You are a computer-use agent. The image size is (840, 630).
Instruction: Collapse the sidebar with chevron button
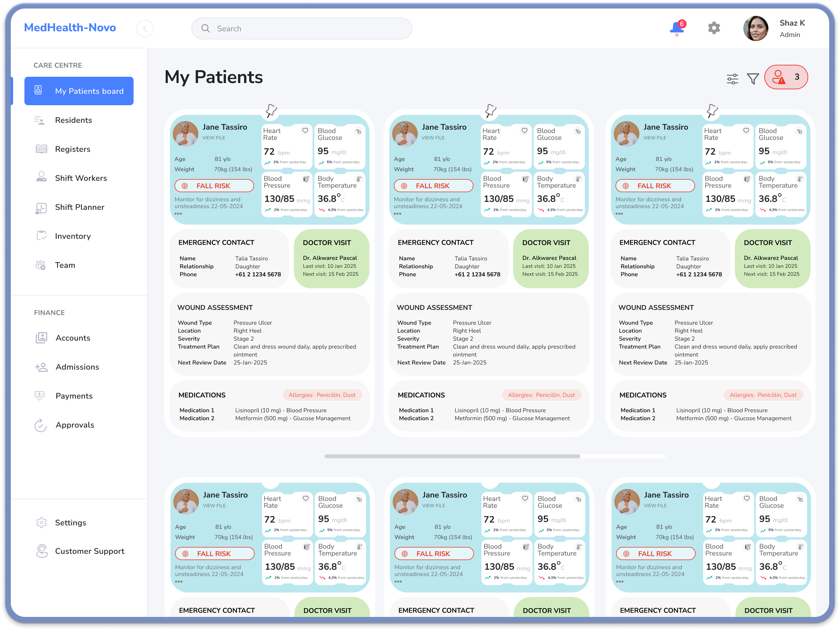pyautogui.click(x=145, y=28)
